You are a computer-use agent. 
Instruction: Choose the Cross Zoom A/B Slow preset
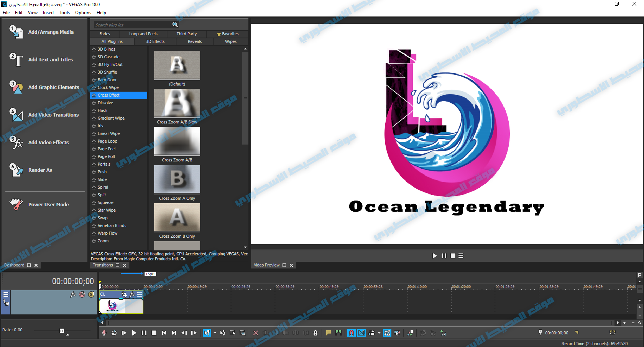click(x=177, y=107)
